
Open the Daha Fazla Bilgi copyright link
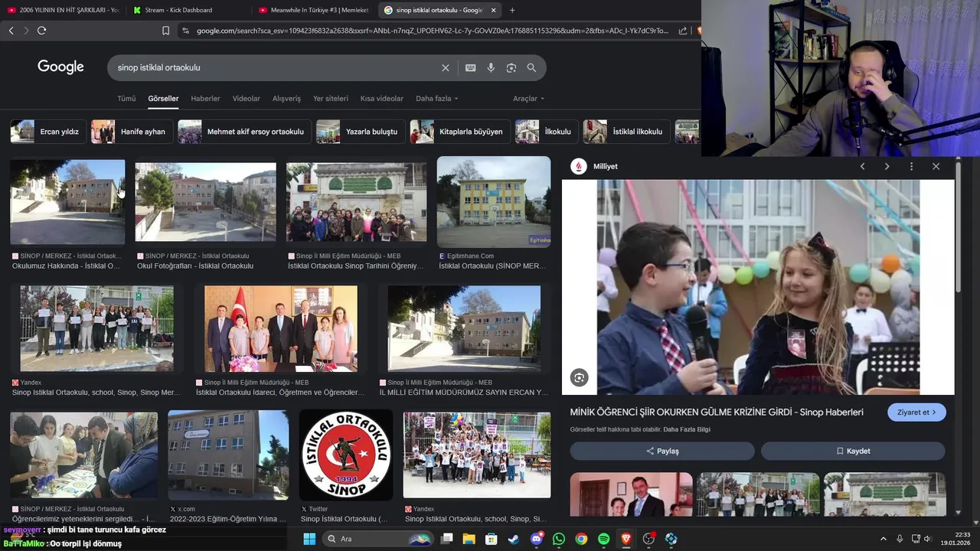(687, 430)
